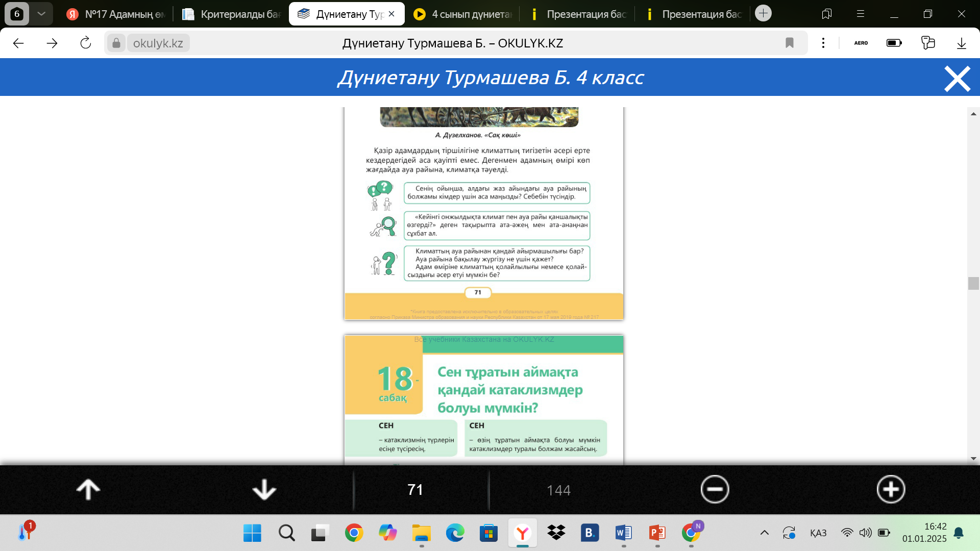Screen dimensions: 980x551
Task: Click the up arrow previous page button
Action: coord(88,489)
